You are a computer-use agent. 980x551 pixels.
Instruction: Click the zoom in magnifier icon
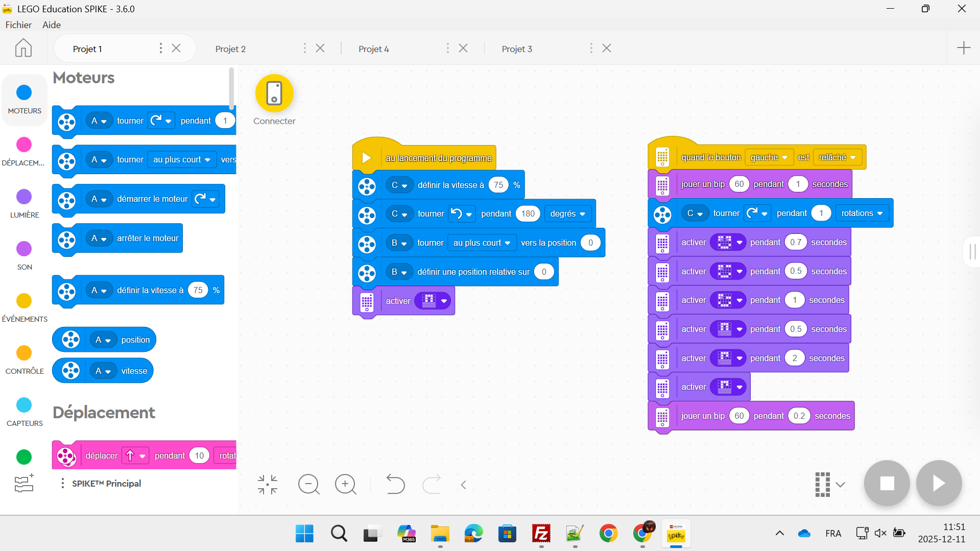346,484
